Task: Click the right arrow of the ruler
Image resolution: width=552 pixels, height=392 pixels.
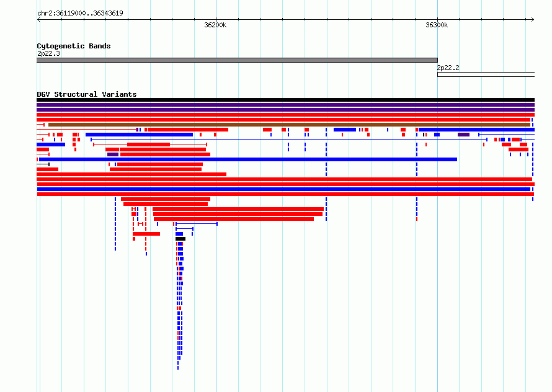Action: [532, 19]
